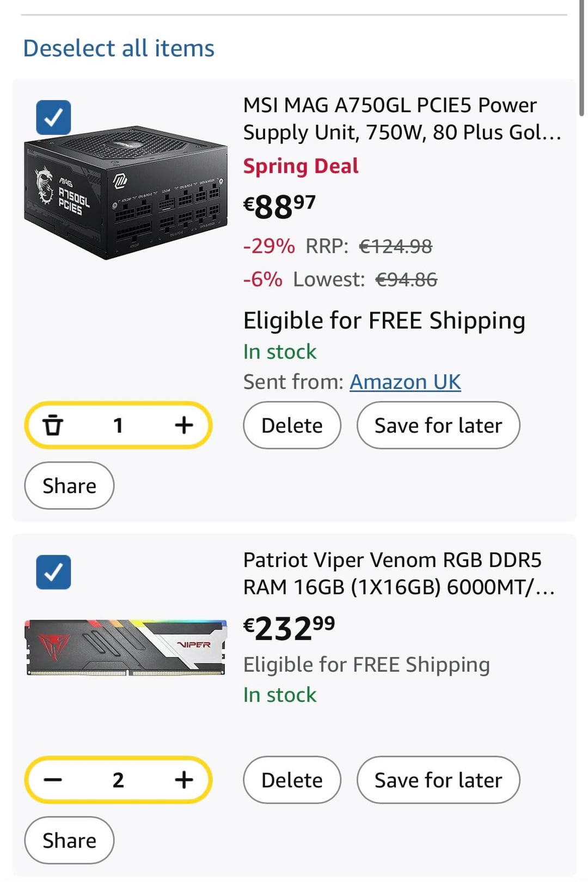Screen dimensions: 588x882
Task: Uncheck the MSI MAG A750GL item checkbox
Action: 53,117
